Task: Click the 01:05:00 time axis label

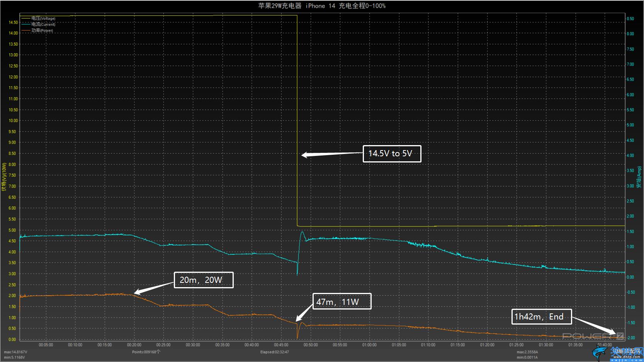Action: tap(399, 345)
